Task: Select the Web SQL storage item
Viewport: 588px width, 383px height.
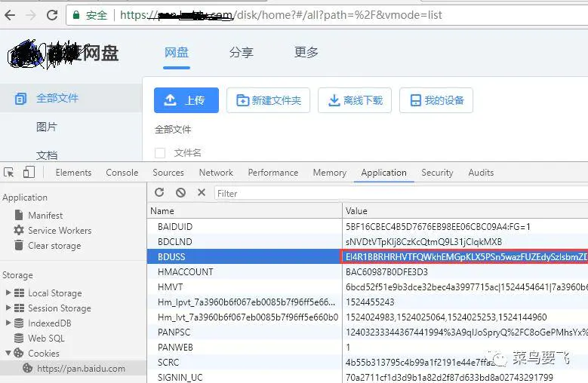Action: click(46, 338)
